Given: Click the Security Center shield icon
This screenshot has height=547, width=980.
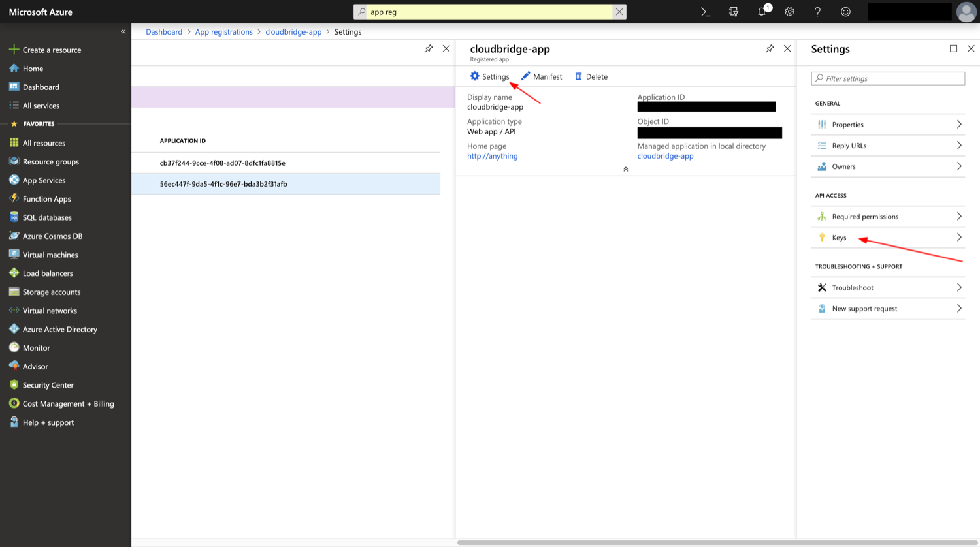Looking at the screenshot, I should (14, 384).
